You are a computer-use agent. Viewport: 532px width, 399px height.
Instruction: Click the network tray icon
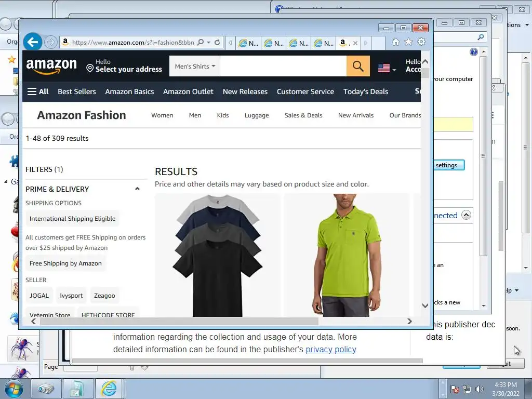467,389
